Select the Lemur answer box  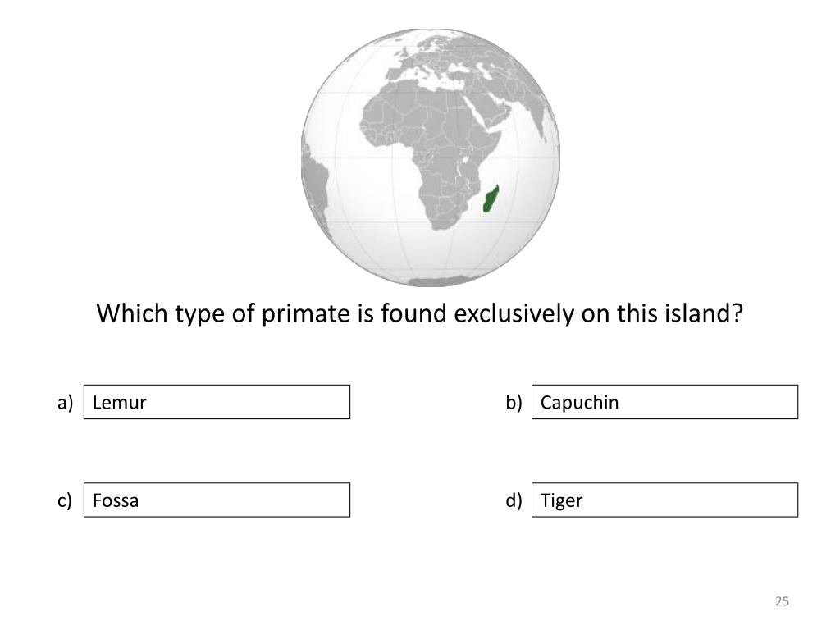(x=217, y=402)
